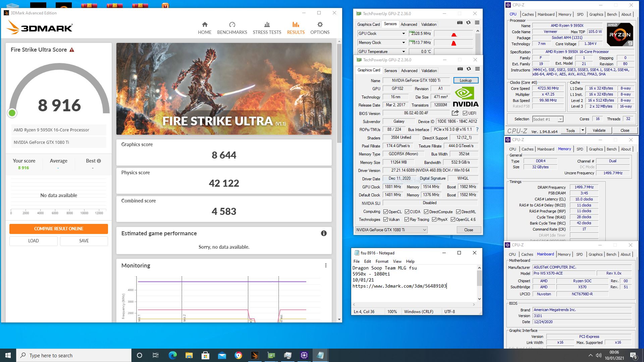Click the Notepad text area URL line

coord(399,286)
